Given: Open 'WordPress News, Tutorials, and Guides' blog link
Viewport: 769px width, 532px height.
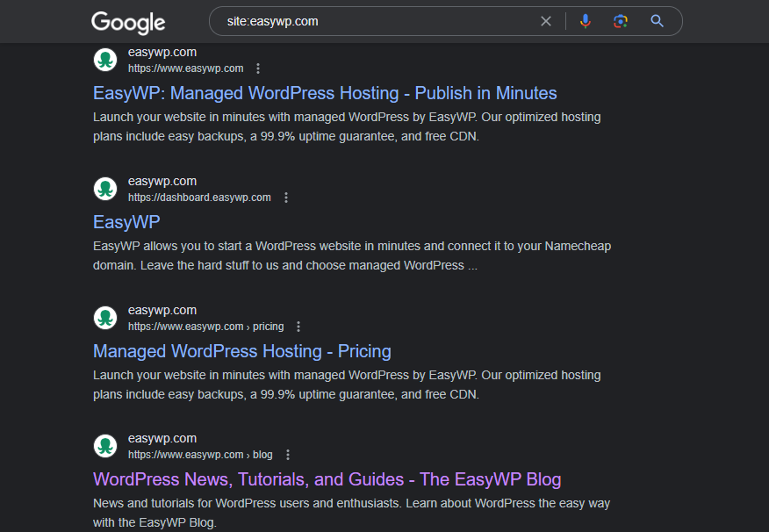Looking at the screenshot, I should coord(327,479).
